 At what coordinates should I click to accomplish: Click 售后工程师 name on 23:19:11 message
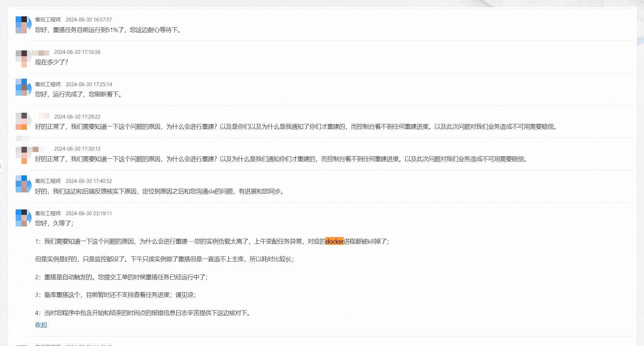[x=48, y=214]
